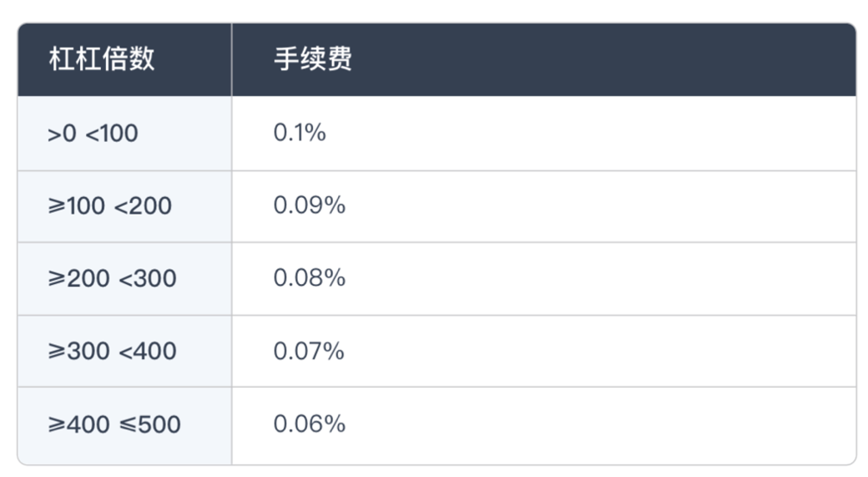
Task: Click the "<400" upper bound text
Action: point(148,352)
